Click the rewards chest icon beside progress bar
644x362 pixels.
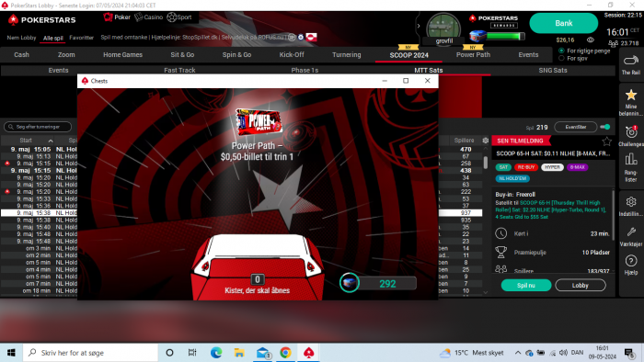pos(477,37)
